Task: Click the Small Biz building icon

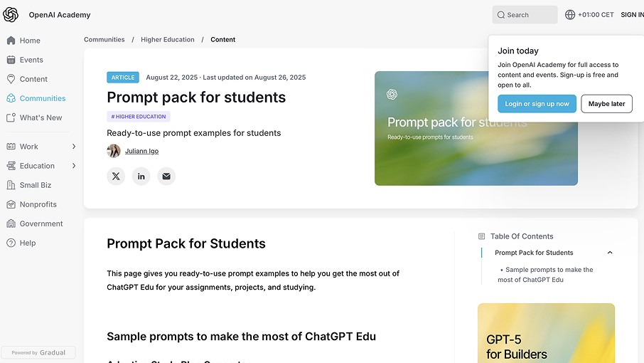Action: pyautogui.click(x=11, y=185)
